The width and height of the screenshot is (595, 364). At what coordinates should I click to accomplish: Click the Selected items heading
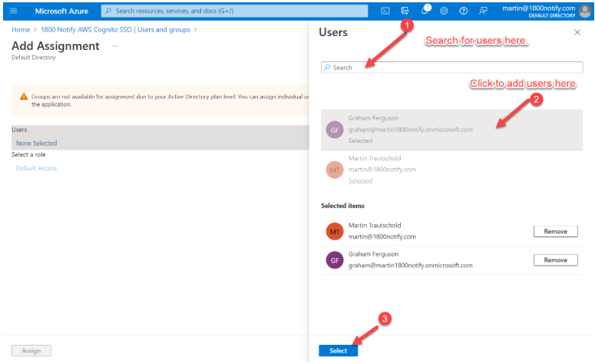[342, 206]
